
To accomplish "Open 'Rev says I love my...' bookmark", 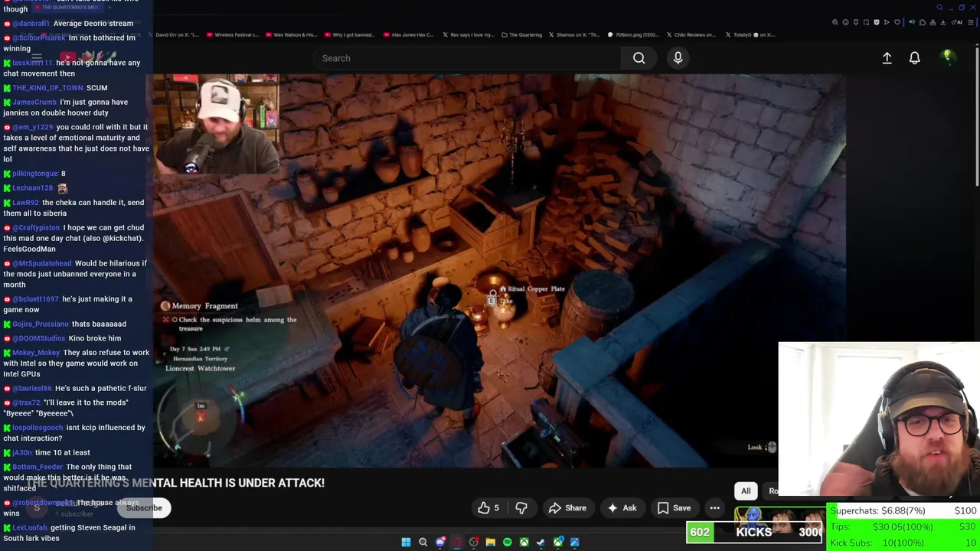I will coord(467,34).
